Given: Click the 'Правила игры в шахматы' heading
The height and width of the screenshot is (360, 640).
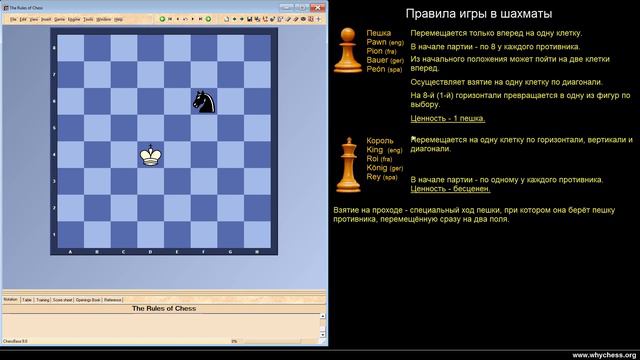Looking at the screenshot, I should point(479,13).
